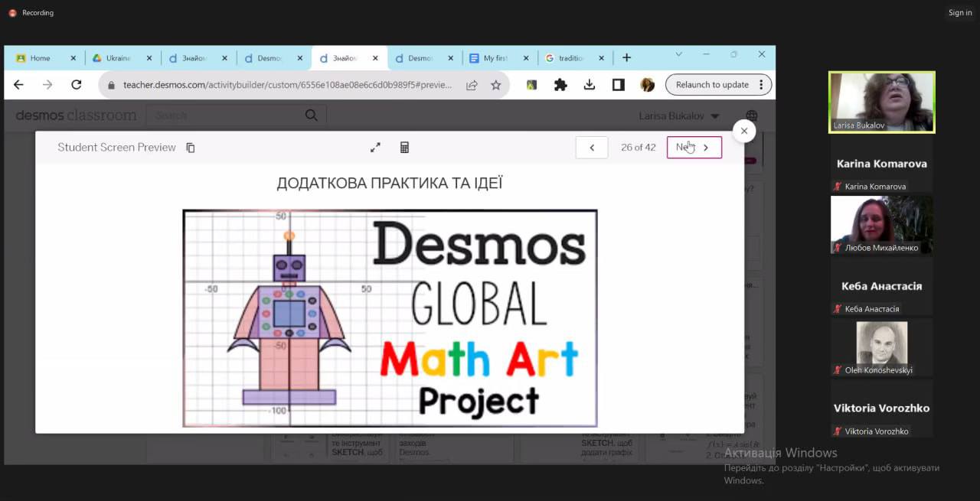Open the first Desmos tab after Ukraine

pyautogui.click(x=197, y=58)
